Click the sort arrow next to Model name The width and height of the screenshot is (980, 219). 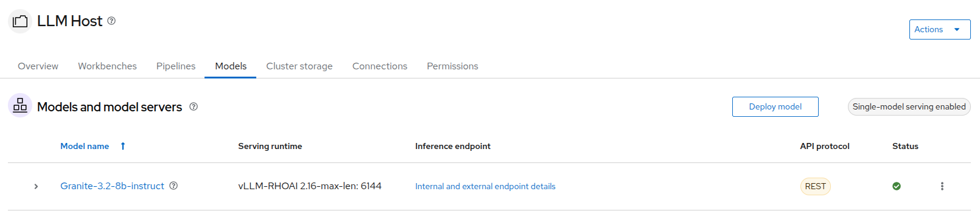(x=123, y=146)
